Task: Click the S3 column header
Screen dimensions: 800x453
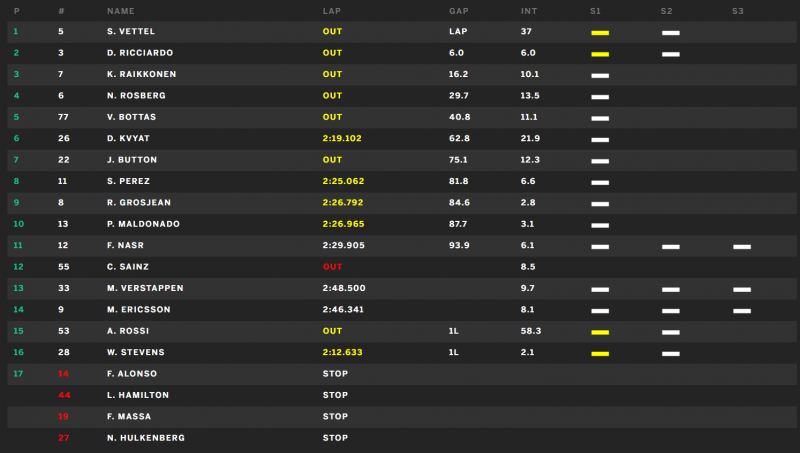Action: pyautogui.click(x=738, y=11)
